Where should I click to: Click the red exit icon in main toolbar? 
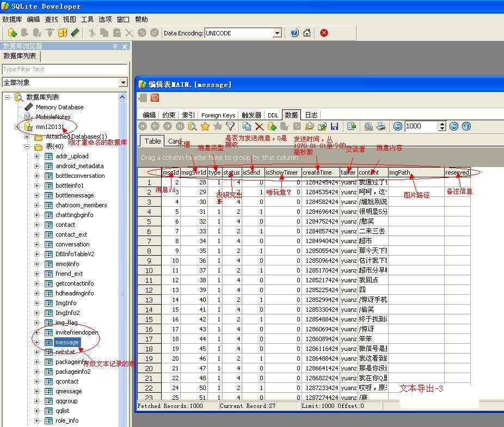pyautogui.click(x=324, y=33)
